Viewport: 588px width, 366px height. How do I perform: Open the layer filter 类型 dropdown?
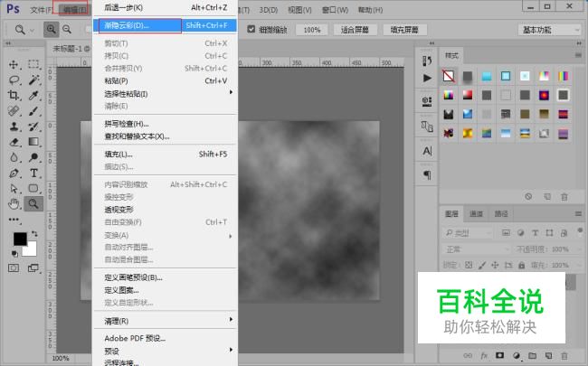coord(468,233)
